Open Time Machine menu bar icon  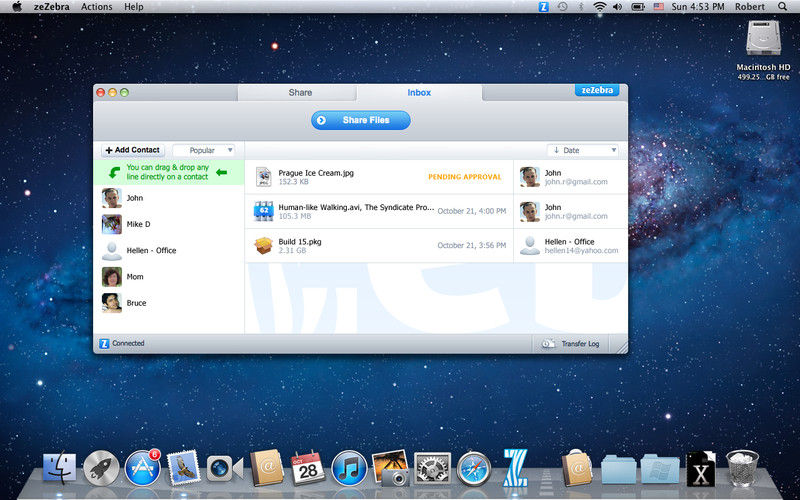(x=562, y=7)
